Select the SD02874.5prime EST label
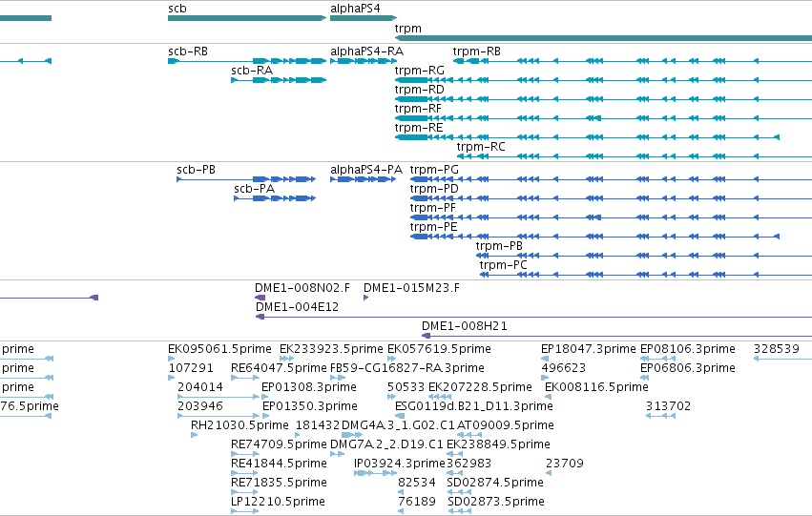The width and height of the screenshot is (812, 516). click(495, 484)
